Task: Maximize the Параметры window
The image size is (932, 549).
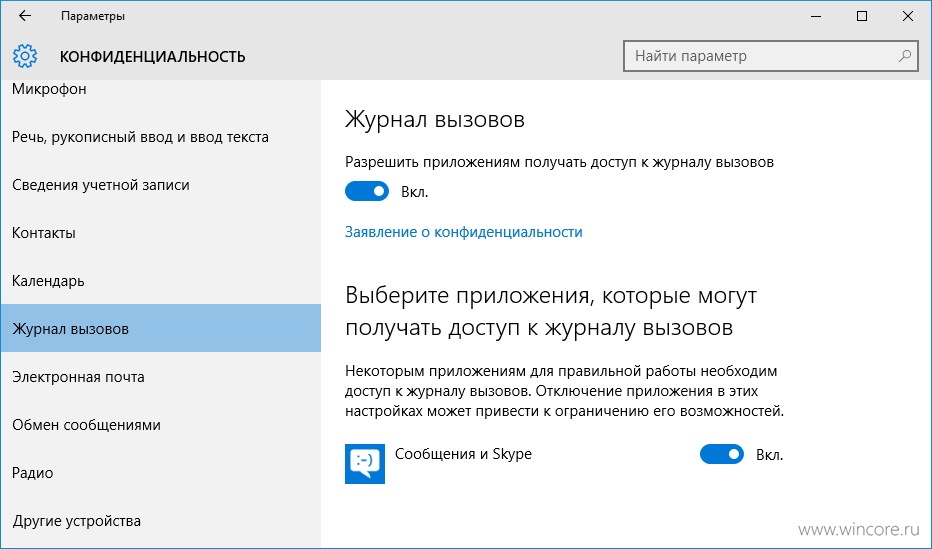Action: [862, 16]
